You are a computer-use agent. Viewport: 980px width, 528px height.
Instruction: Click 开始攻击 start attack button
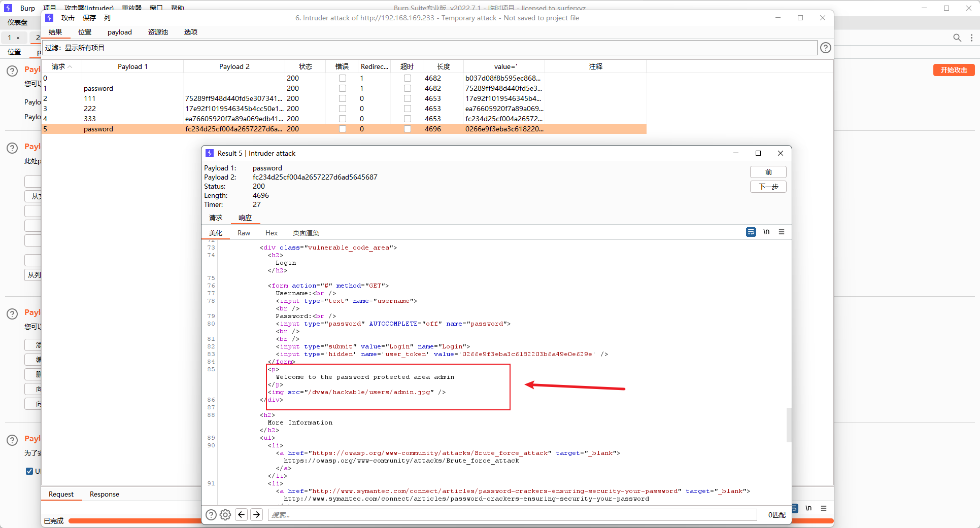(x=954, y=70)
